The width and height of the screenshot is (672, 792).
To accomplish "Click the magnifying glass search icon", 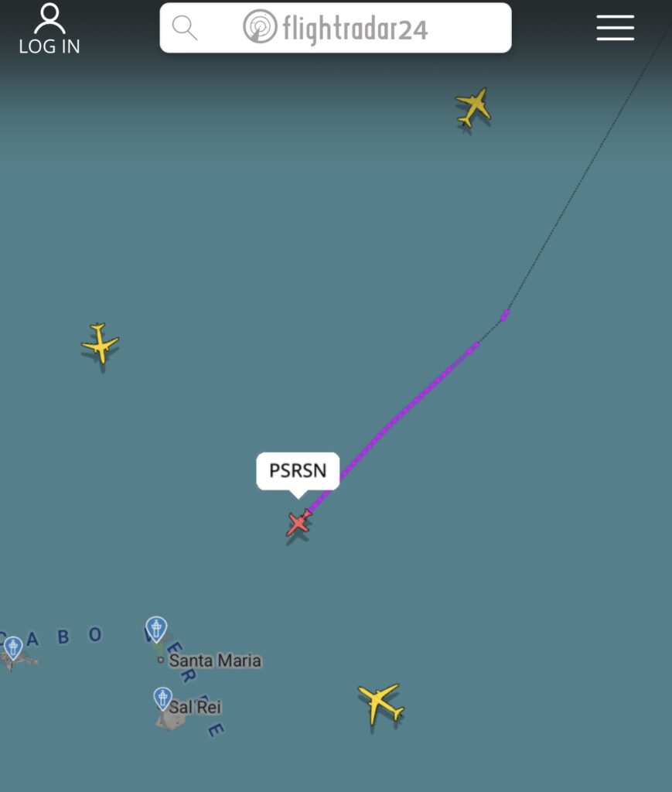I will point(184,28).
